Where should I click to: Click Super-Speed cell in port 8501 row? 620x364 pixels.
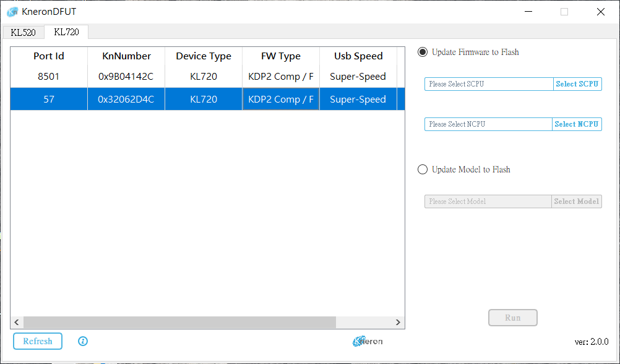[x=358, y=77]
